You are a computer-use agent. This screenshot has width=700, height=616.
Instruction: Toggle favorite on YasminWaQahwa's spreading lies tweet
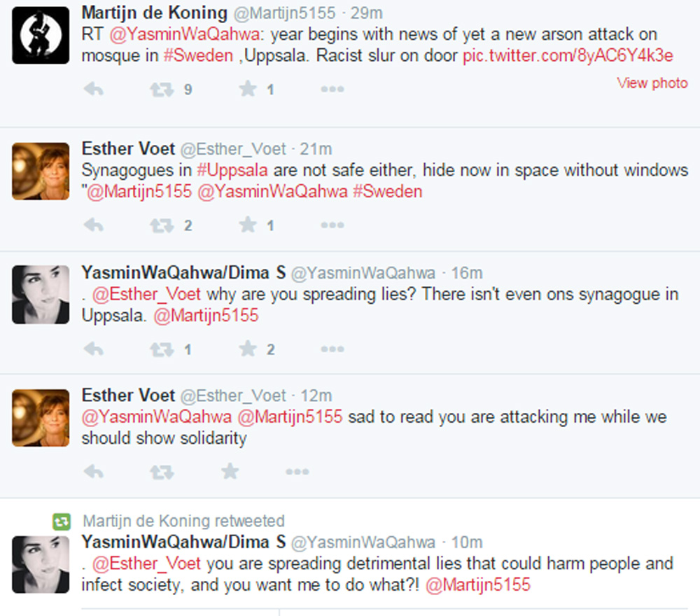248,349
